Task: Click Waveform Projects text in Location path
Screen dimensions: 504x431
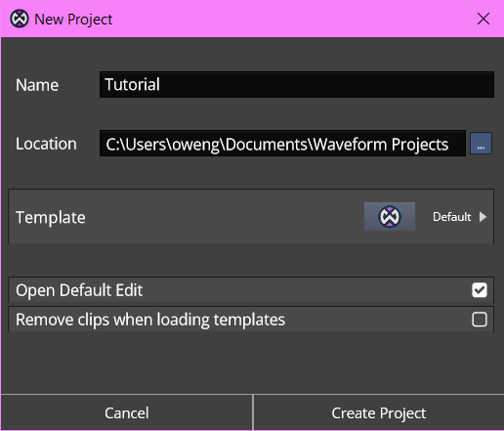Action: [x=380, y=144]
